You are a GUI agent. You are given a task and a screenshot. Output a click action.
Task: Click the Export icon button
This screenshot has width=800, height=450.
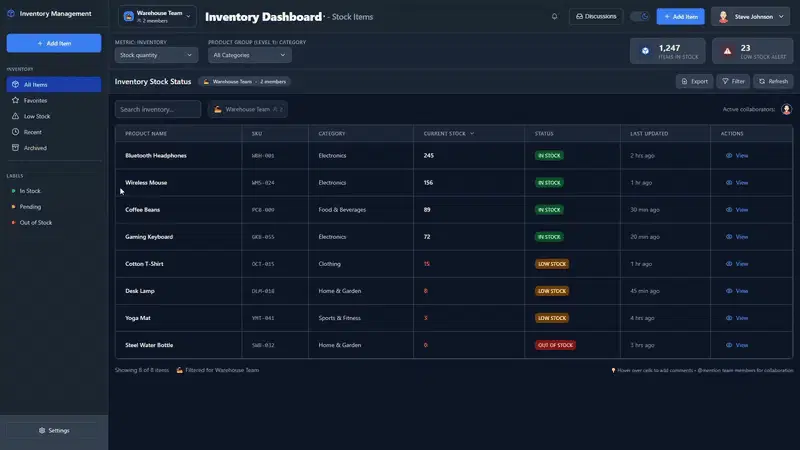[694, 81]
